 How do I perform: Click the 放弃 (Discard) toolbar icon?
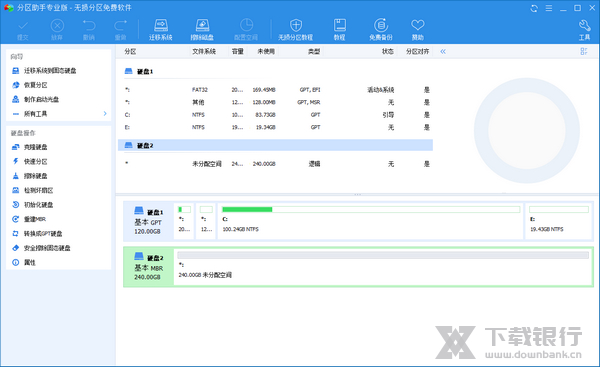pos(57,29)
